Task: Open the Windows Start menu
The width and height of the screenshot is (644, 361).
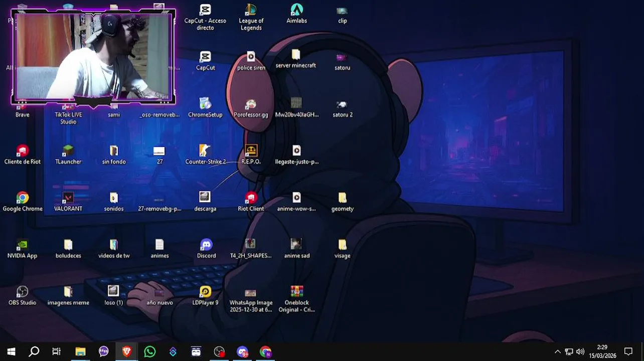Action: pos(11,351)
